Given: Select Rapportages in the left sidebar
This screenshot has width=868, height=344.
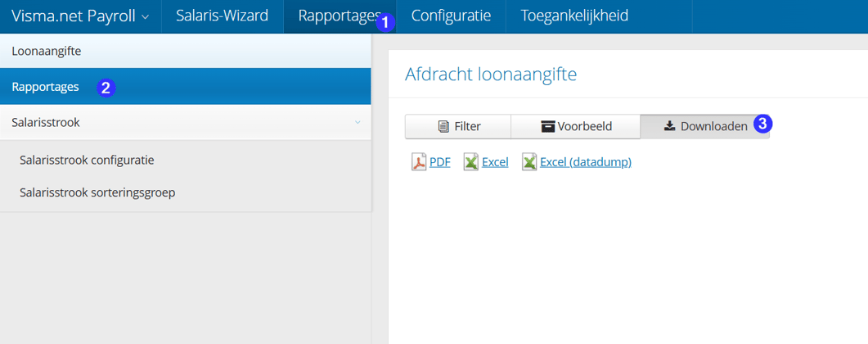Looking at the screenshot, I should pyautogui.click(x=45, y=87).
